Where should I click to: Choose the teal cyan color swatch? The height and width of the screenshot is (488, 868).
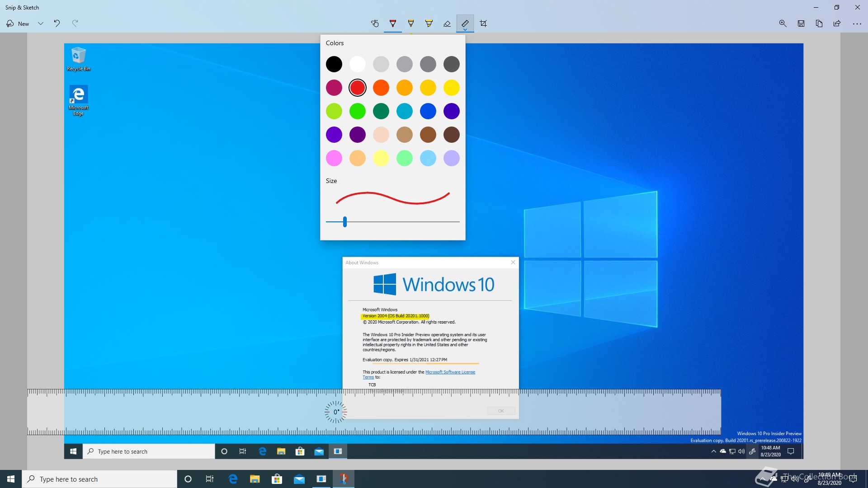click(x=405, y=111)
